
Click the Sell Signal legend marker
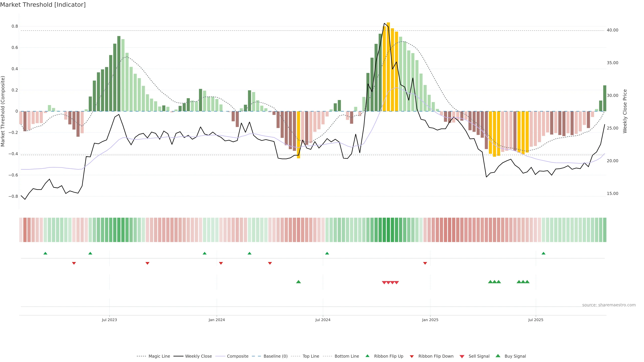462,356
